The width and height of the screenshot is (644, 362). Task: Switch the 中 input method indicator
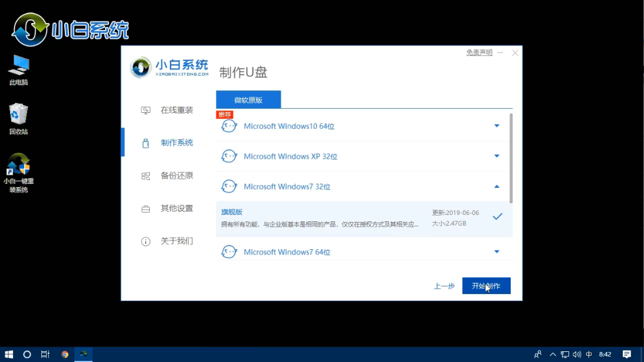pos(589,354)
